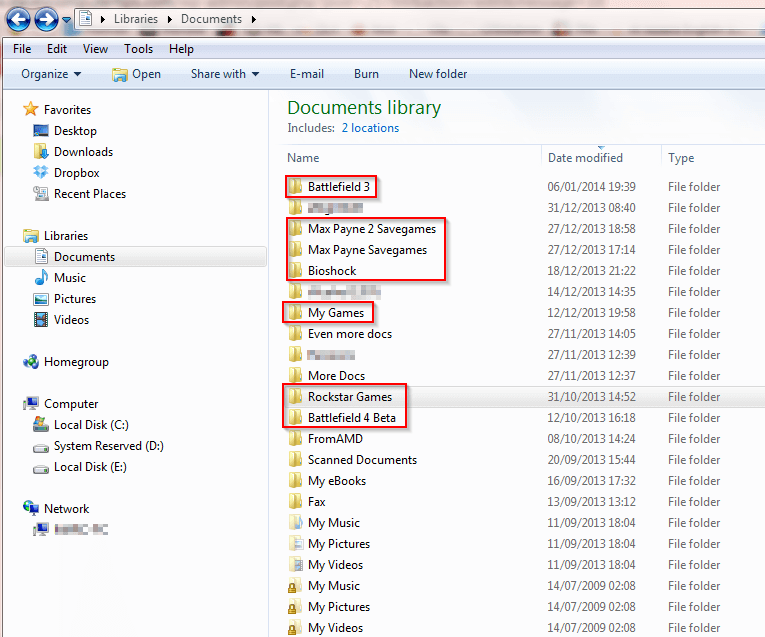
Task: Select the Bioshock folder icon
Action: click(x=295, y=270)
